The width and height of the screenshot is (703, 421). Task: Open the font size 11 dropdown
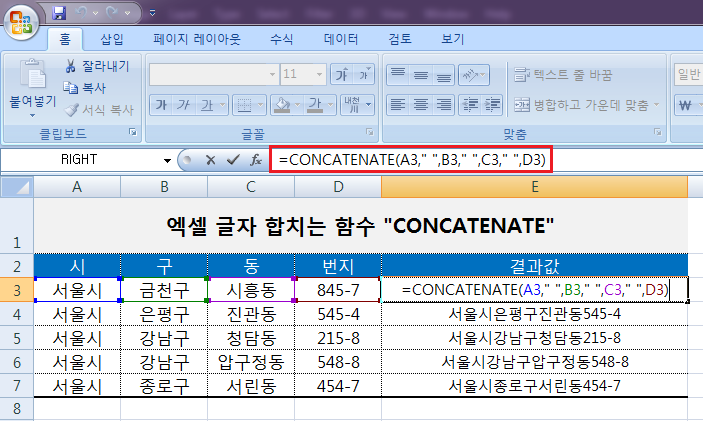pyautogui.click(x=319, y=74)
